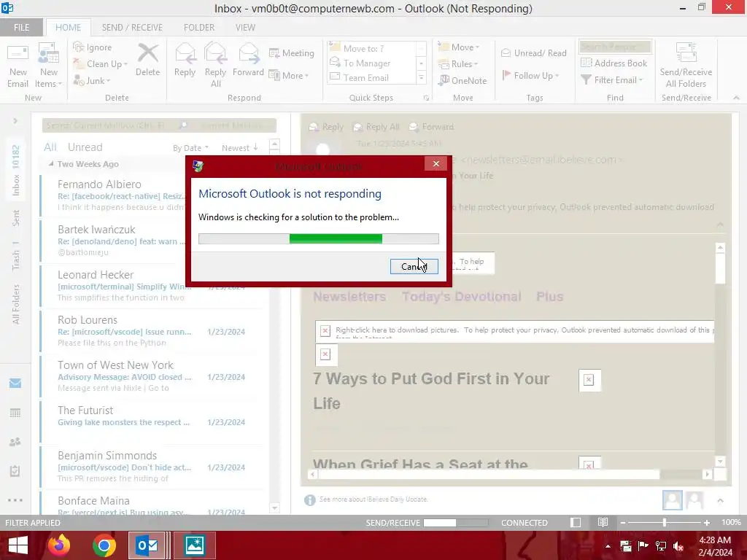The height and width of the screenshot is (560, 747).
Task: Click the Reply envelope icon in ribbon
Action: point(185,52)
